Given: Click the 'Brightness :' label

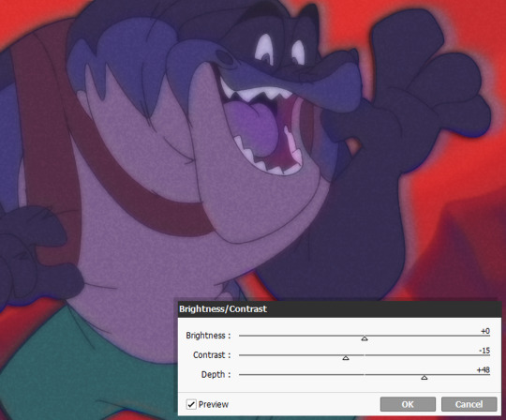Looking at the screenshot, I should click(x=208, y=336).
